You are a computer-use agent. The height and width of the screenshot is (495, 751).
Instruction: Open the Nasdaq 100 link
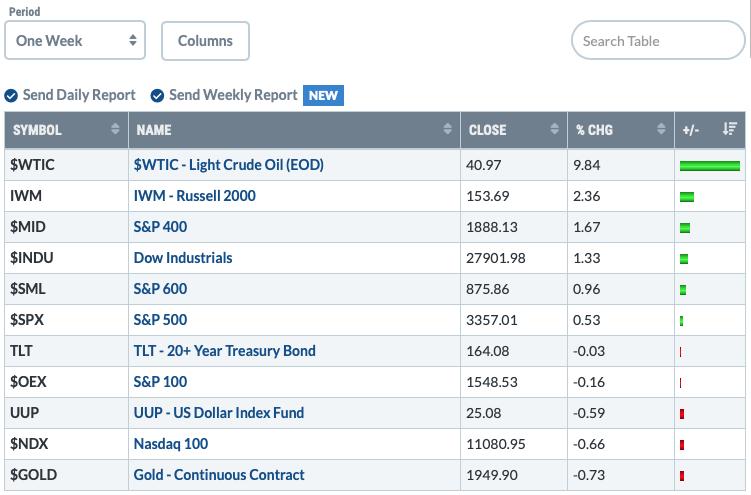pyautogui.click(x=171, y=444)
